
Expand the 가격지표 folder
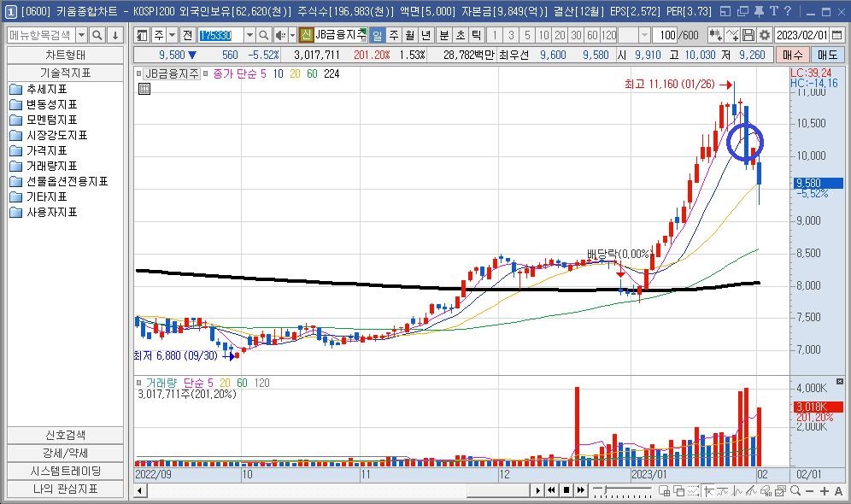[38, 150]
